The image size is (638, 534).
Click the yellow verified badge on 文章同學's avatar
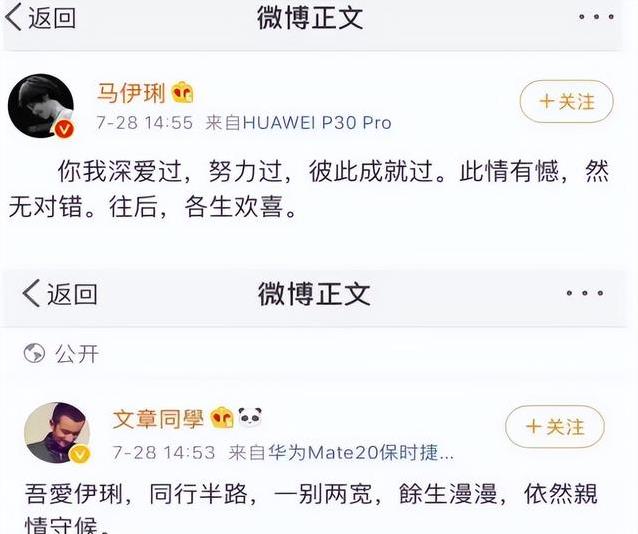click(80, 454)
